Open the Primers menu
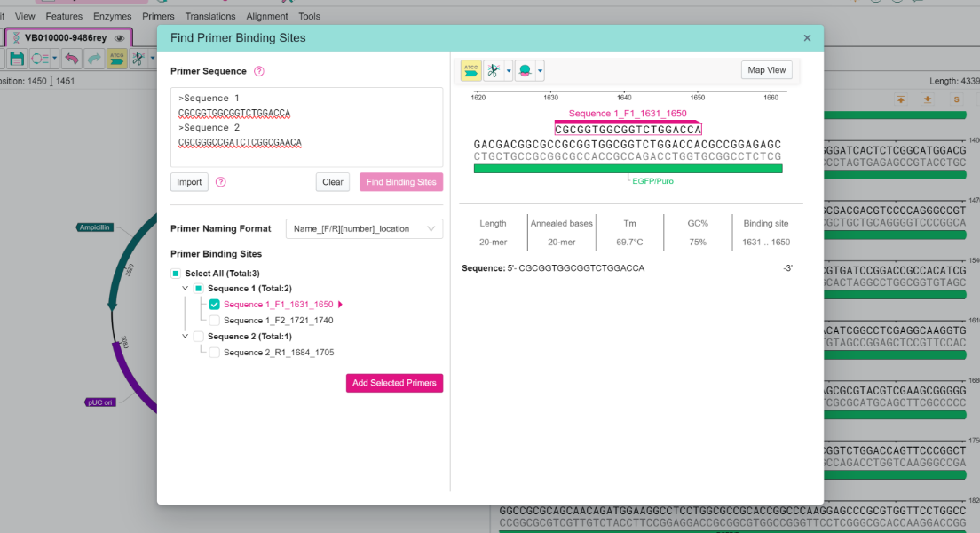The height and width of the screenshot is (533, 980). coord(158,16)
